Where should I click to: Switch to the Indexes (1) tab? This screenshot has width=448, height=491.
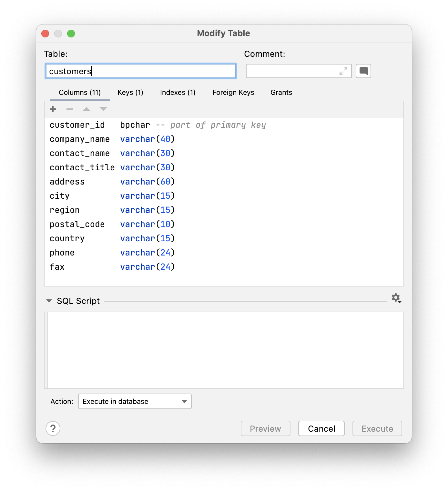point(178,93)
